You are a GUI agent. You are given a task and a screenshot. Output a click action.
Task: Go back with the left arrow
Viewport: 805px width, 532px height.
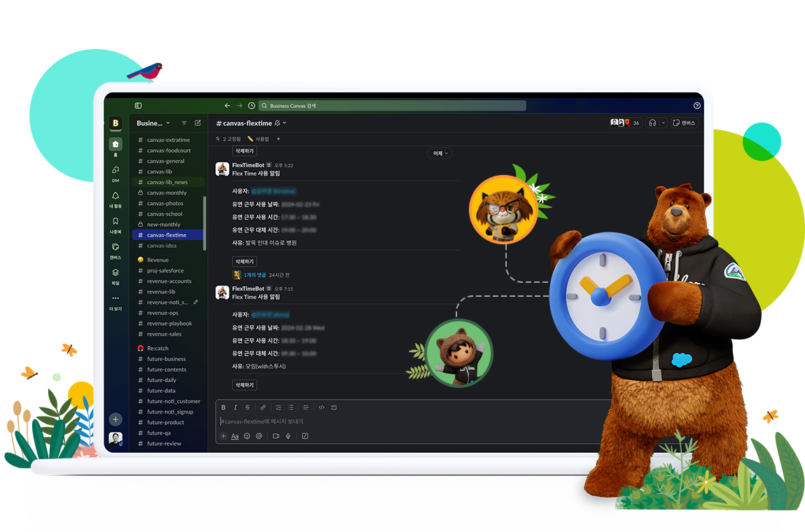pos(227,105)
